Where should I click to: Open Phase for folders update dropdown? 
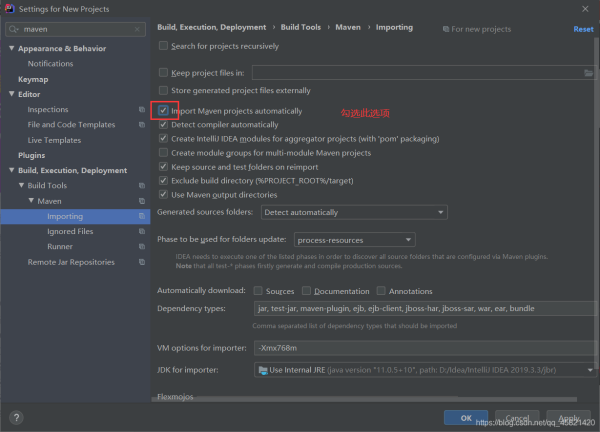355,240
